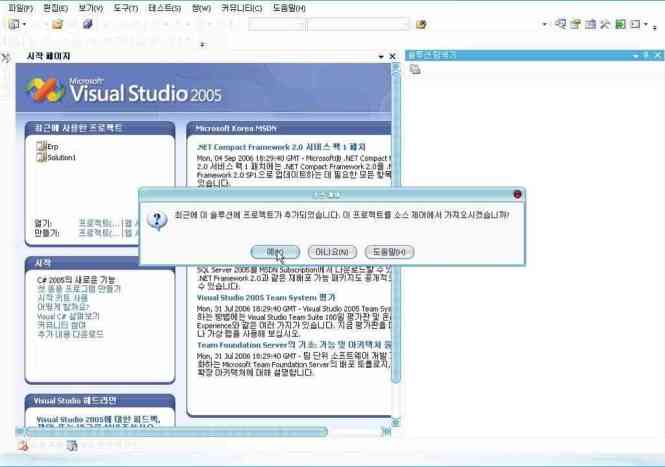The width and height of the screenshot is (665, 467).
Task: Click the Start Page toolbar icon
Action: pyautogui.click(x=620, y=24)
